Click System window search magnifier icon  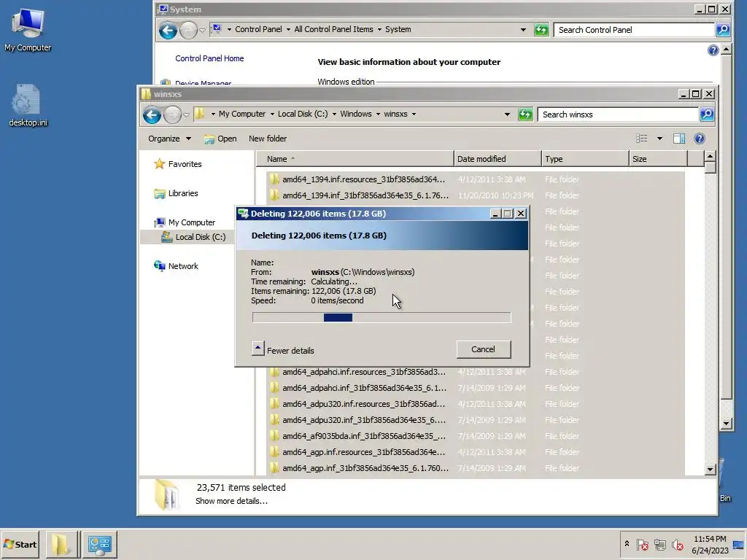[x=723, y=30]
